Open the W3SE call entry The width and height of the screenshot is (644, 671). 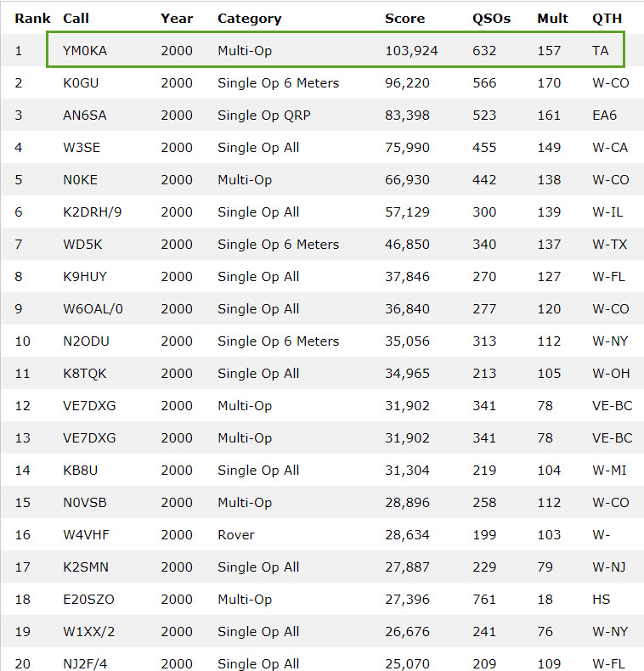(x=82, y=148)
